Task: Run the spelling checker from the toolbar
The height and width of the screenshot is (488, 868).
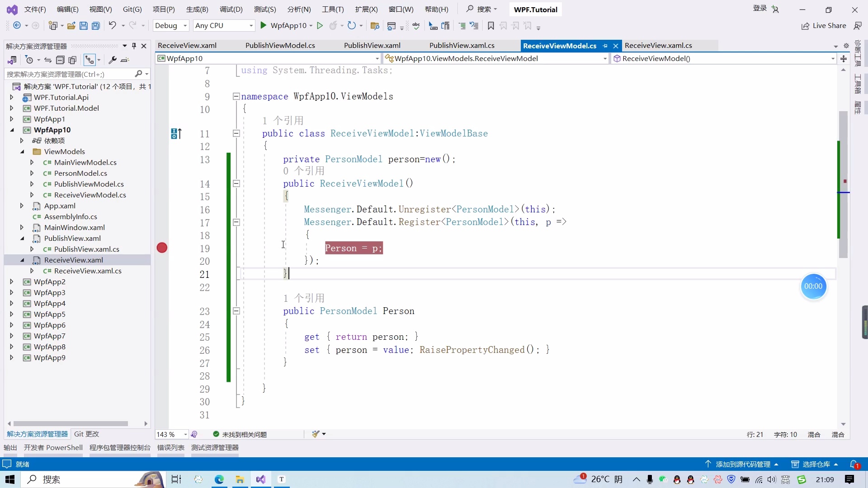Action: pyautogui.click(x=416, y=26)
